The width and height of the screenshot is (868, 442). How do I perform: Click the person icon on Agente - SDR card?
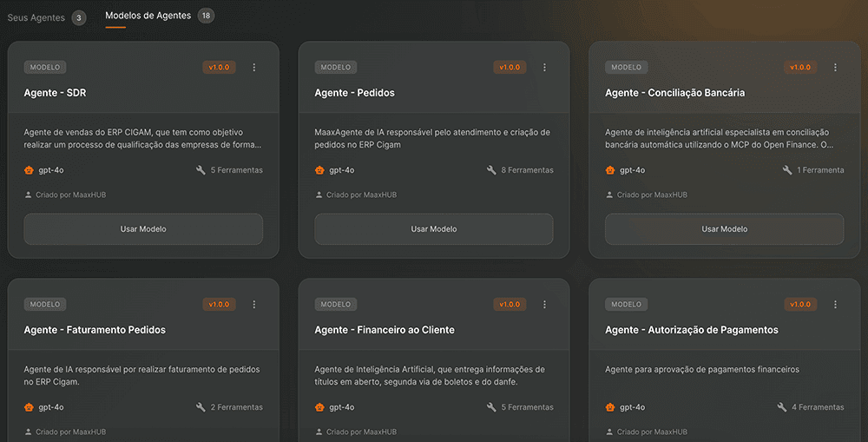click(x=29, y=195)
